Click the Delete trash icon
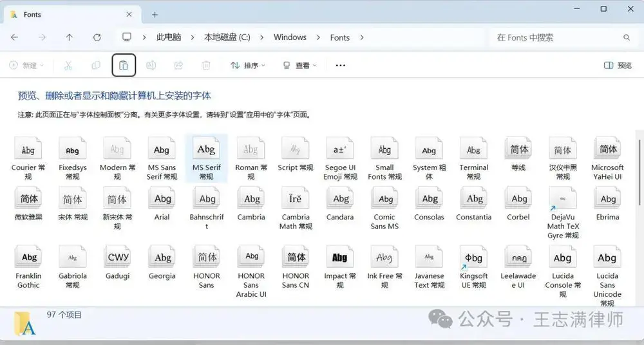 (x=206, y=65)
